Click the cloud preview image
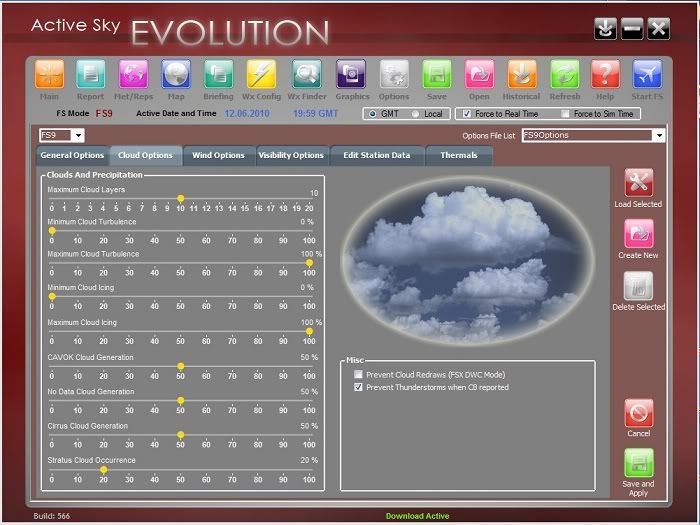 pos(467,261)
